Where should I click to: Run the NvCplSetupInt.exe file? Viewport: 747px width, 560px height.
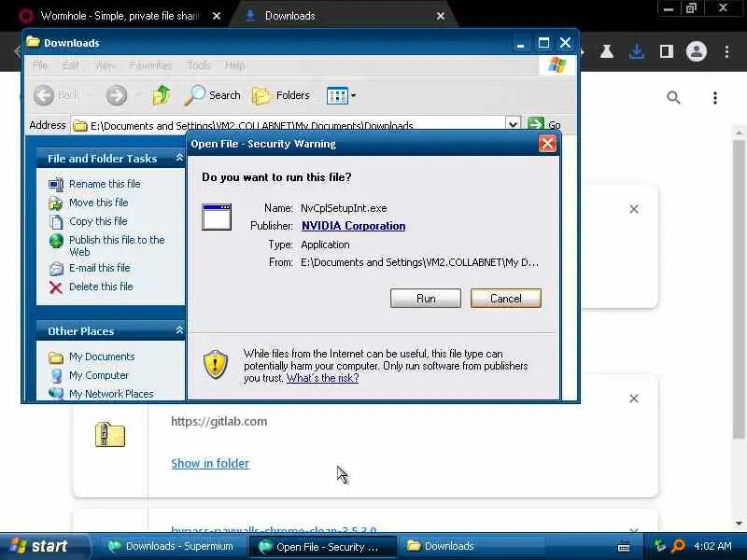(426, 299)
